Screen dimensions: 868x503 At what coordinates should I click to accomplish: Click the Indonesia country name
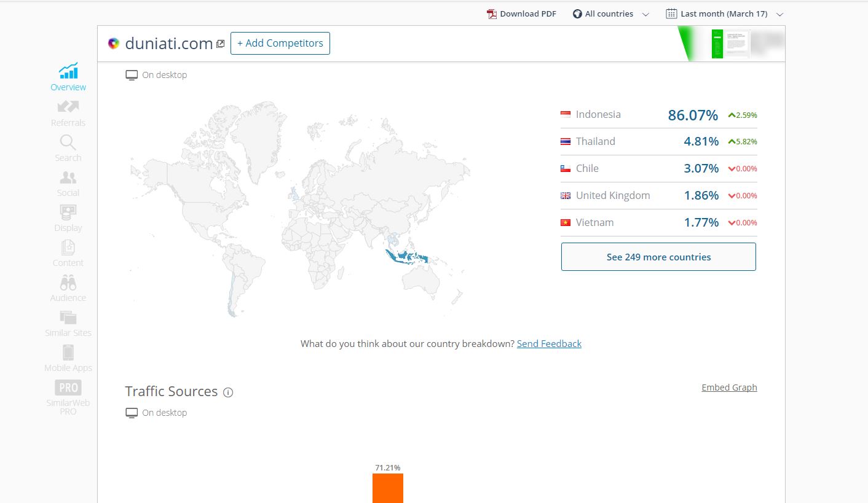[598, 114]
